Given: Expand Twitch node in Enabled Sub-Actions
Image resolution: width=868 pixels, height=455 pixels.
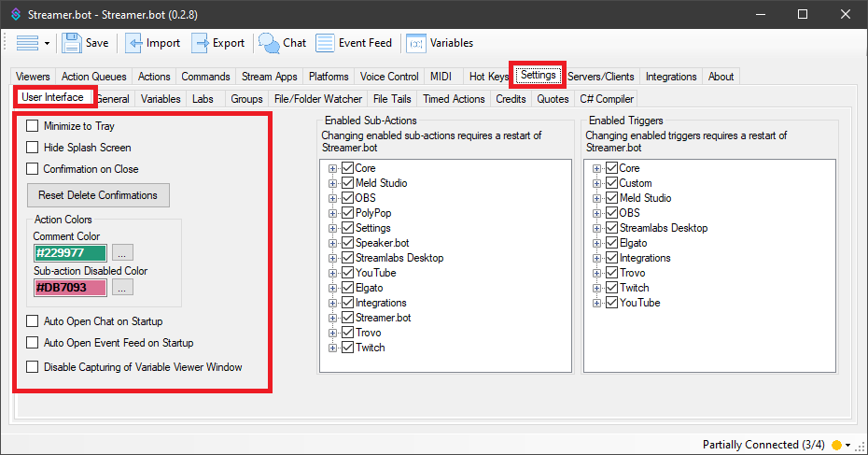Looking at the screenshot, I should (332, 348).
